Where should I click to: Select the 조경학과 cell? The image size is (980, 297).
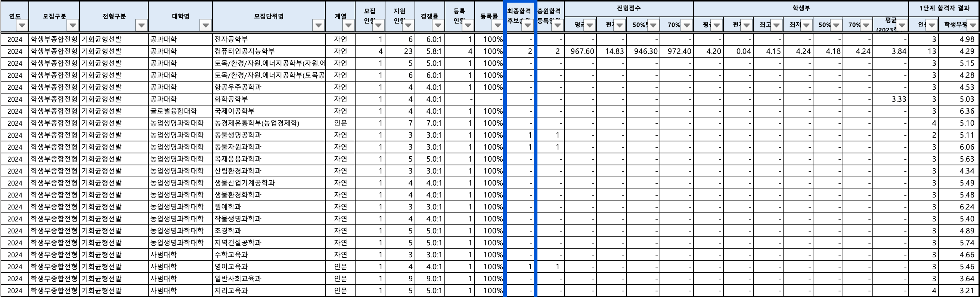[x=269, y=231]
